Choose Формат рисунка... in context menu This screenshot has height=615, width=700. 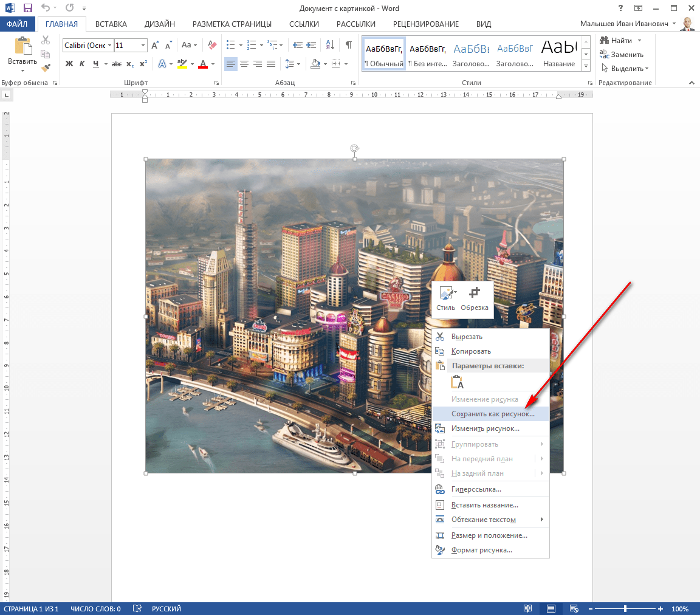pos(490,550)
